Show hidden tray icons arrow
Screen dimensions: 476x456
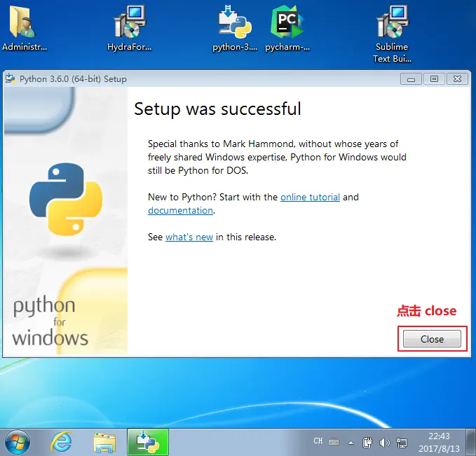tap(351, 443)
